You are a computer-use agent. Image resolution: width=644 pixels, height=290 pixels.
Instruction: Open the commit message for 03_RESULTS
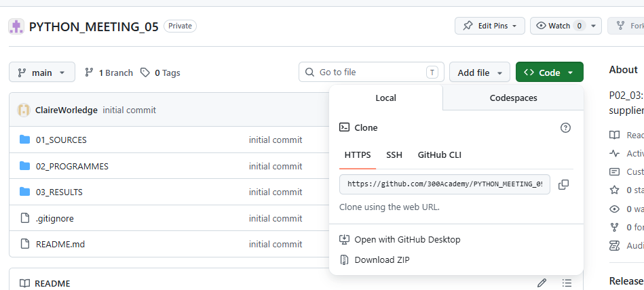[276, 192]
